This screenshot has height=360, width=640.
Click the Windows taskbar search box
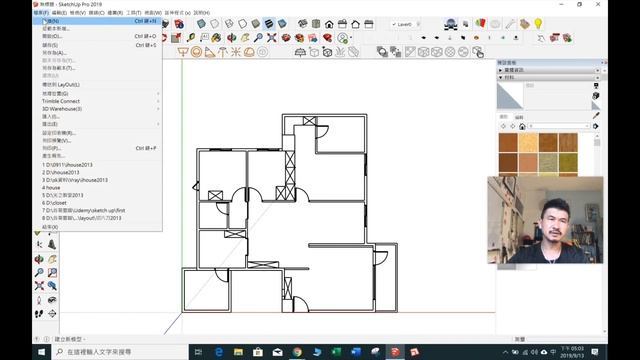point(121,352)
